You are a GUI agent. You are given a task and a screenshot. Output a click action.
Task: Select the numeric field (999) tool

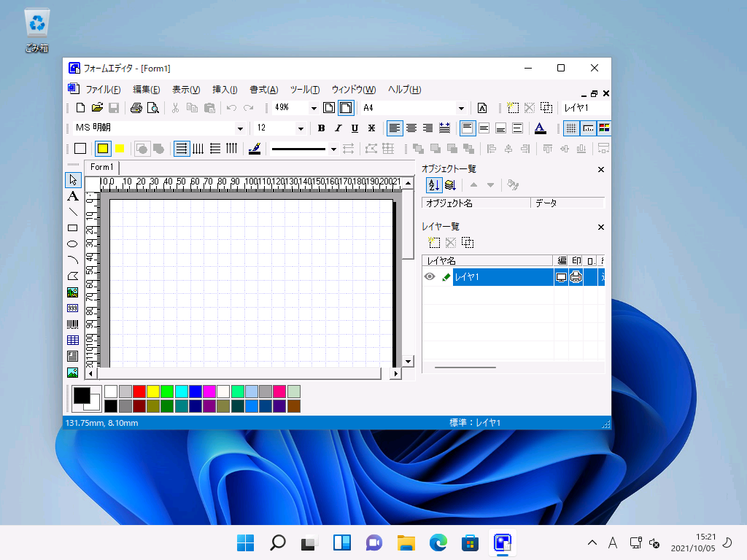(73, 308)
